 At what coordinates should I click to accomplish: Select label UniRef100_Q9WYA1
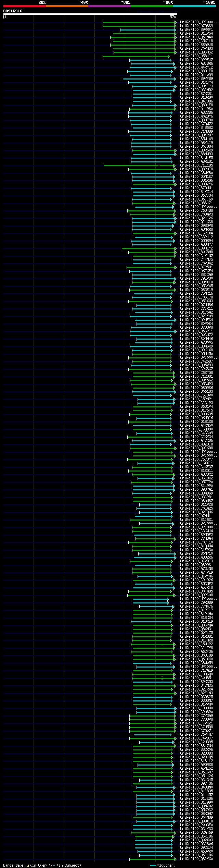pos(196,490)
